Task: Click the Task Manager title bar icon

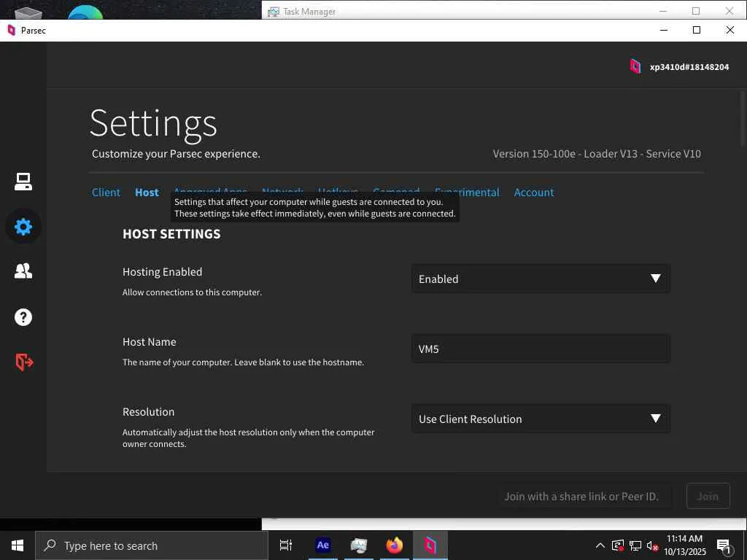Action: point(274,12)
